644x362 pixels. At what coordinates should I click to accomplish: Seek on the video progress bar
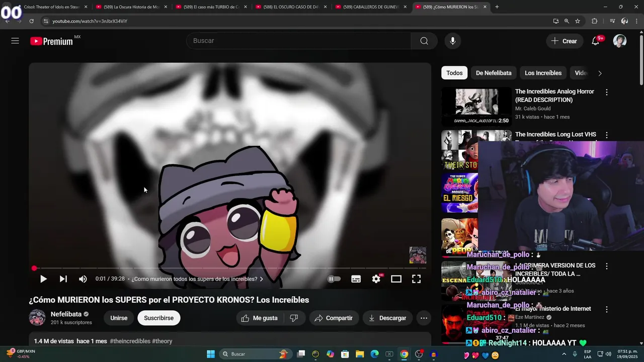(x=230, y=268)
